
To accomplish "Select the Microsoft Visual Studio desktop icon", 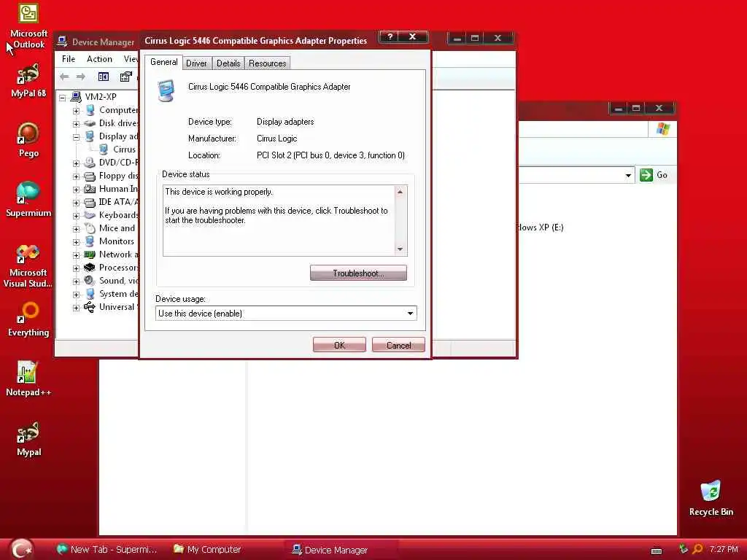I will tap(28, 266).
